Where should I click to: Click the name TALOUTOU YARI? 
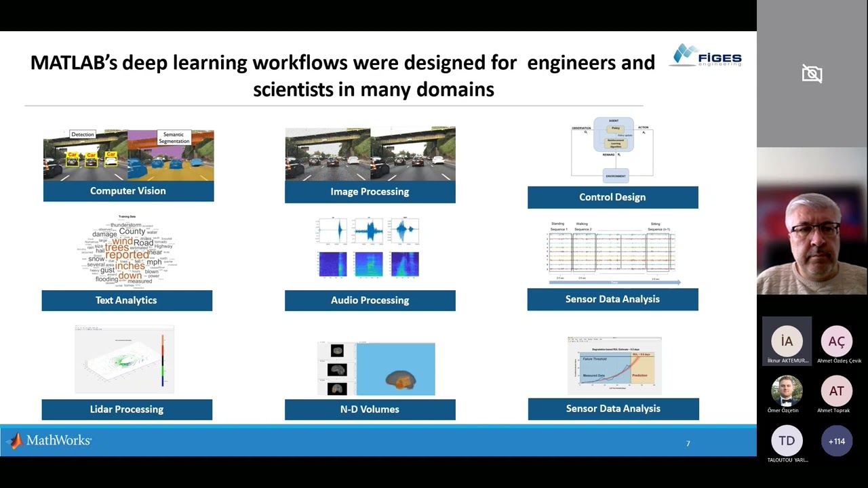pos(787,460)
